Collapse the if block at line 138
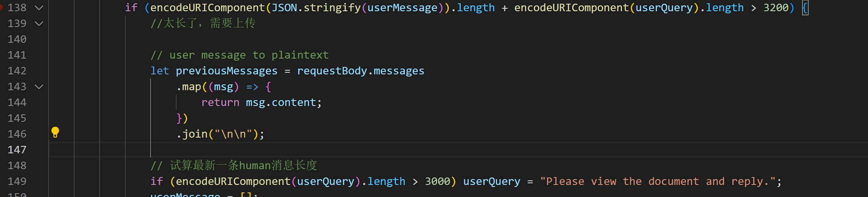Viewport: 868px width, 197px height. pyautogui.click(x=39, y=8)
